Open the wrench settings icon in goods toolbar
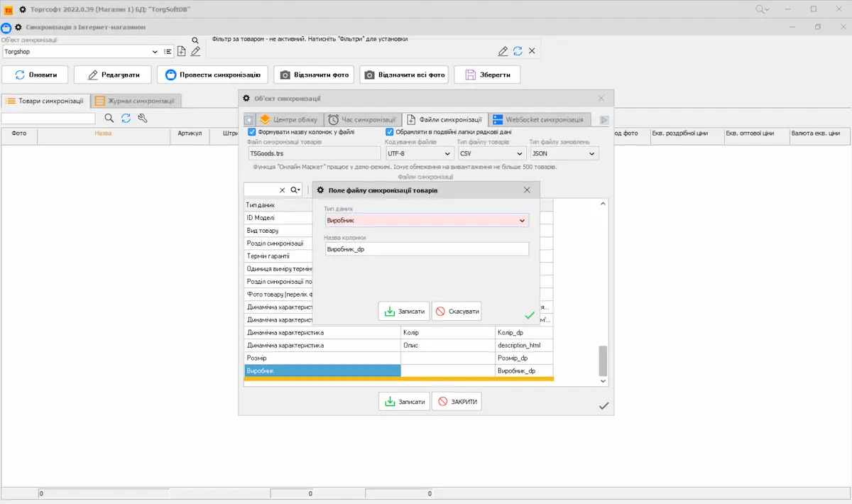This screenshot has width=852, height=504. pyautogui.click(x=142, y=119)
